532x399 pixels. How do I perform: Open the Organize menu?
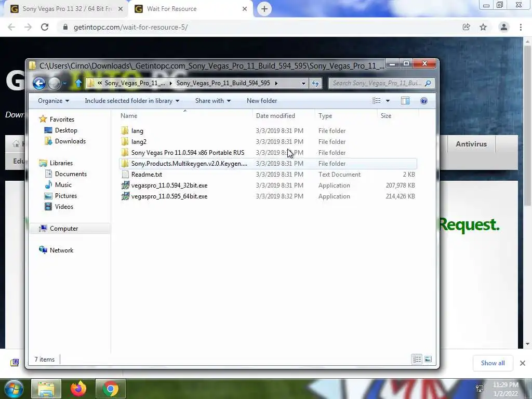tap(54, 101)
